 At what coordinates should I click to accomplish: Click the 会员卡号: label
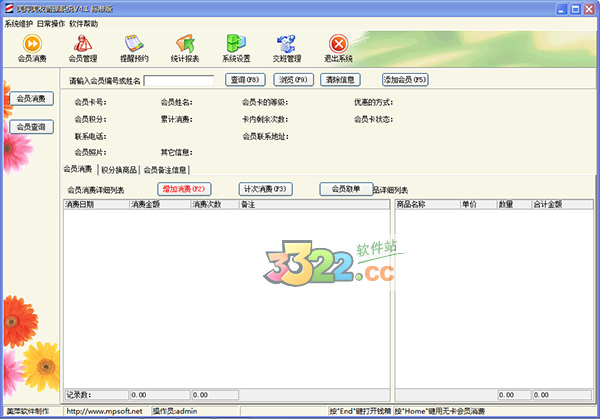coord(90,102)
